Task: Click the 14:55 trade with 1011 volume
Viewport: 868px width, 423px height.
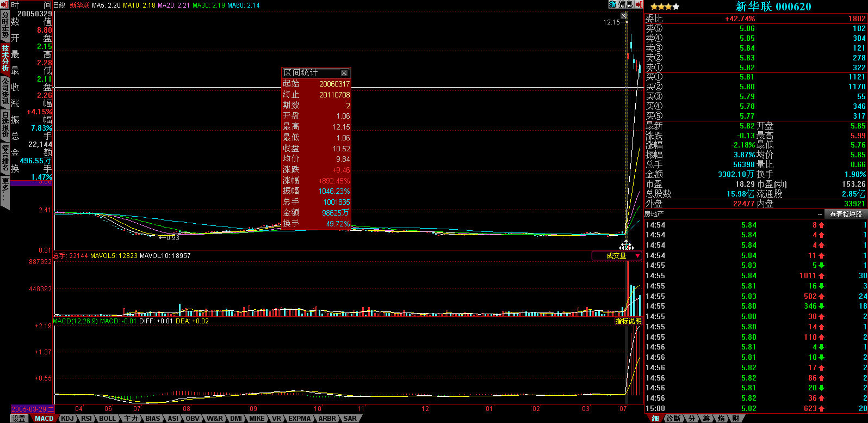Action: pyautogui.click(x=756, y=275)
